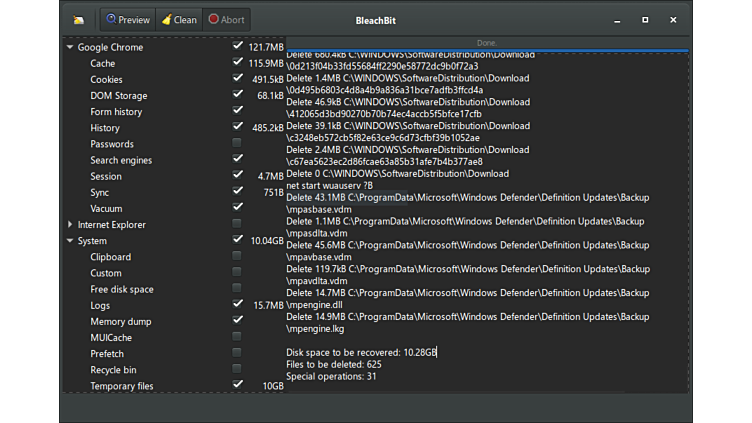Click the Done progress bar
Screen dimensions: 752x423
(487, 44)
